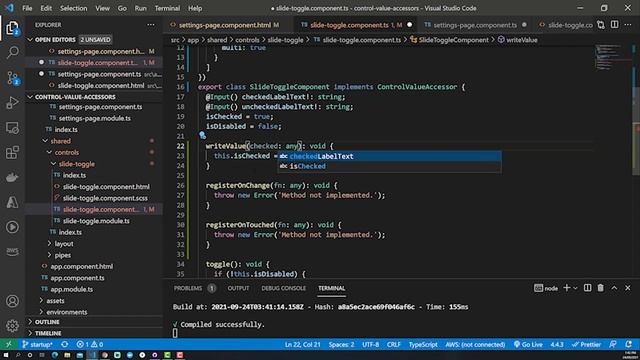
Task: Open the Extensions view
Action: [x=12, y=153]
